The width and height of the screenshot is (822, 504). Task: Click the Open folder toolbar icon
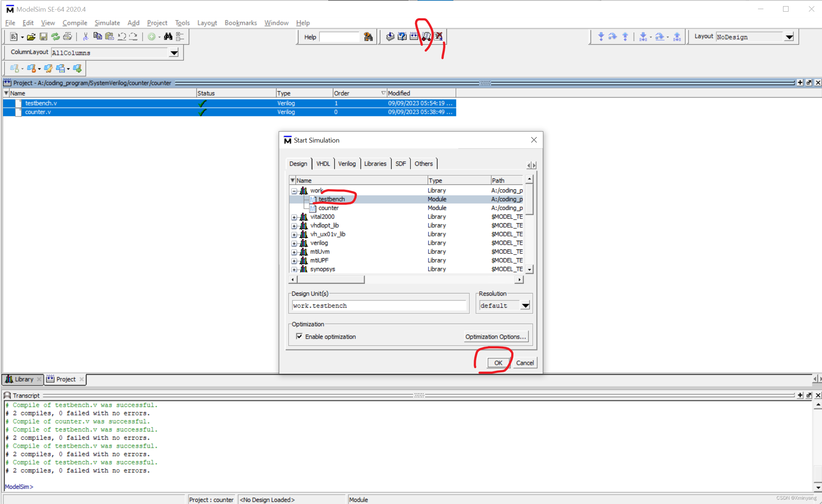pos(31,37)
